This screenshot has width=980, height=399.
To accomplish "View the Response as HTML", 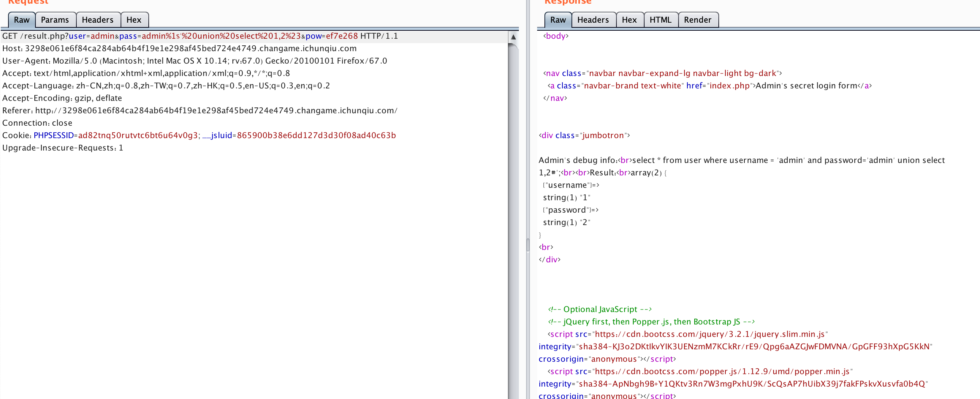I will click(x=660, y=20).
